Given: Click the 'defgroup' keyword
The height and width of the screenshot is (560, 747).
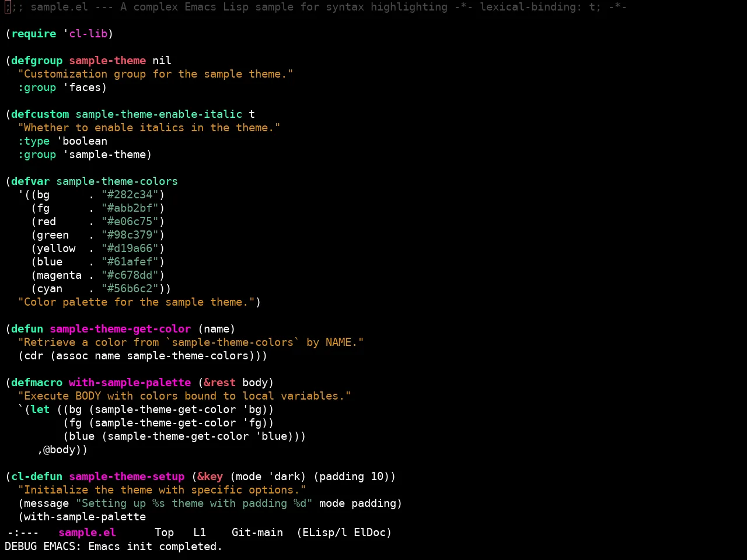Looking at the screenshot, I should [37, 61].
